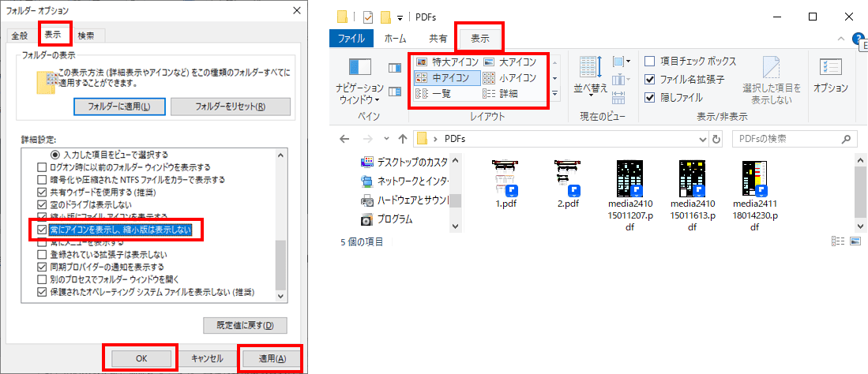Open the ホーム ribbon tab
Image resolution: width=868 pixels, height=374 pixels.
pos(395,39)
